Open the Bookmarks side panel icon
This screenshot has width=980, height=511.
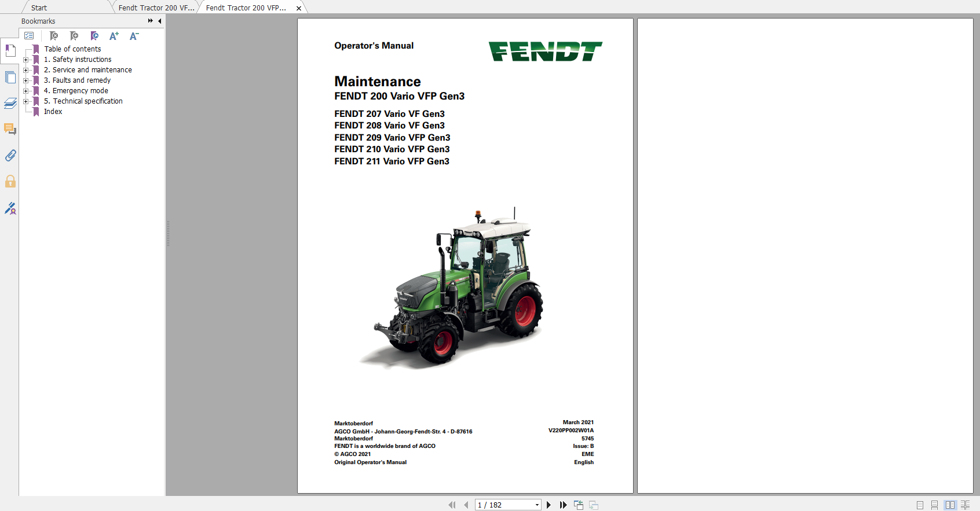click(10, 51)
